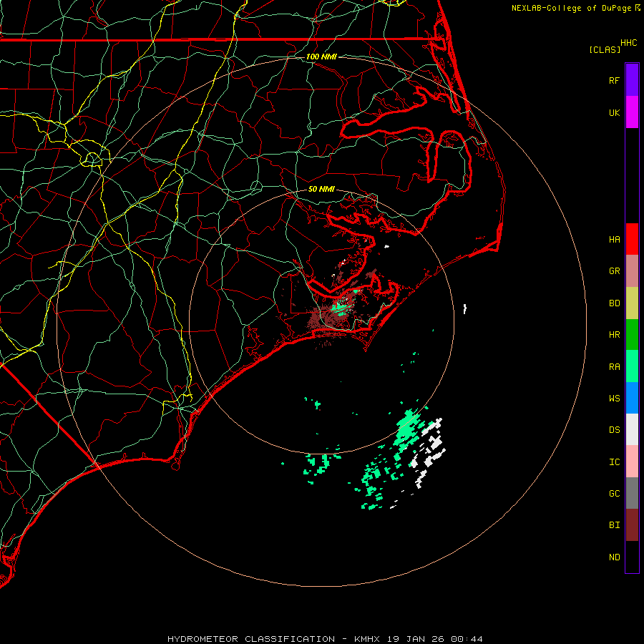Click the HR legend label
The image size is (644, 644).
pyautogui.click(x=614, y=335)
